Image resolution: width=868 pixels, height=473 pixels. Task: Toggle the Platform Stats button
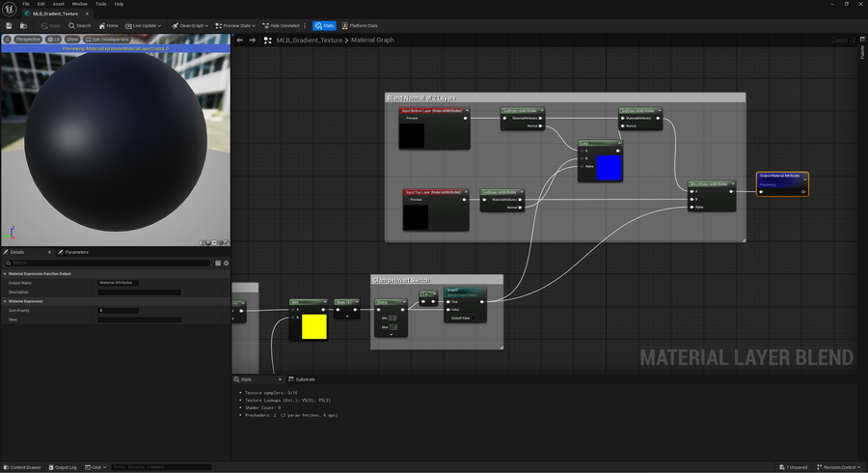coord(360,25)
